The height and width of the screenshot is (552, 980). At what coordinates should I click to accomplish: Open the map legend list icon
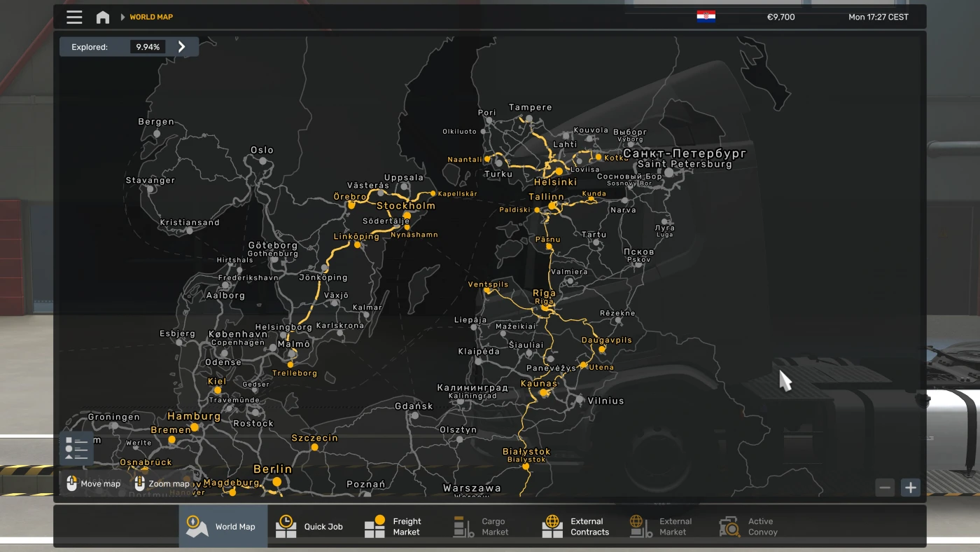point(76,448)
